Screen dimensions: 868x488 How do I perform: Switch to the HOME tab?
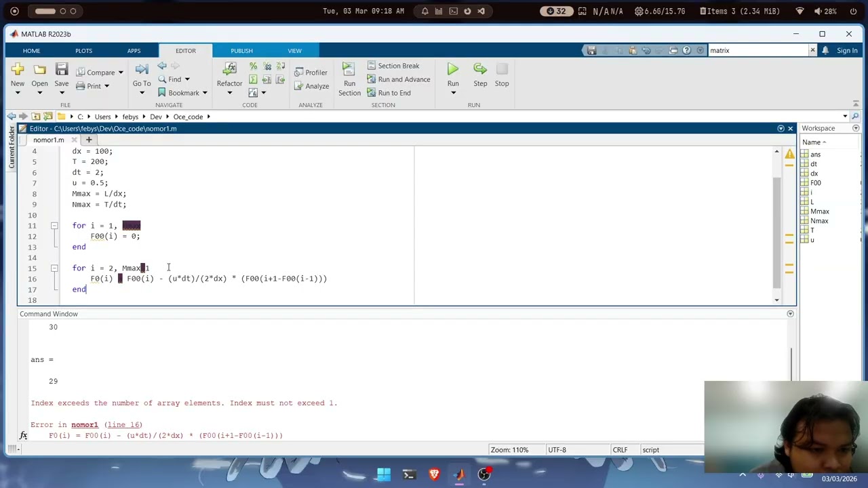(31, 51)
